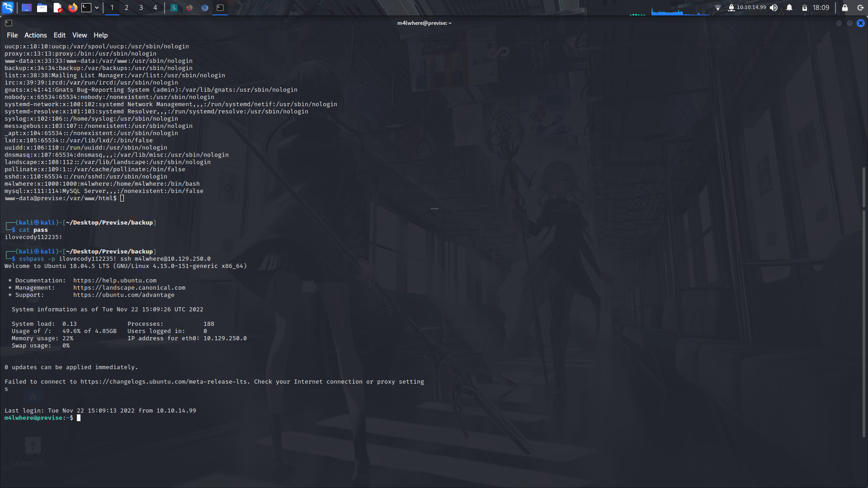Open the Kali applications menu
This screenshot has width=868, height=488.
pyautogui.click(x=8, y=8)
